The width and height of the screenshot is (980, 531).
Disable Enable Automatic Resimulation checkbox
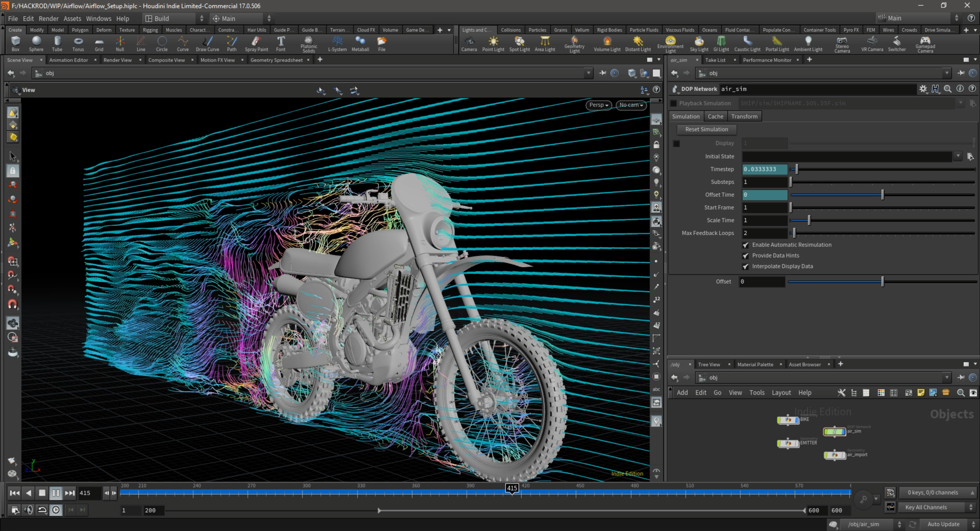pos(746,245)
